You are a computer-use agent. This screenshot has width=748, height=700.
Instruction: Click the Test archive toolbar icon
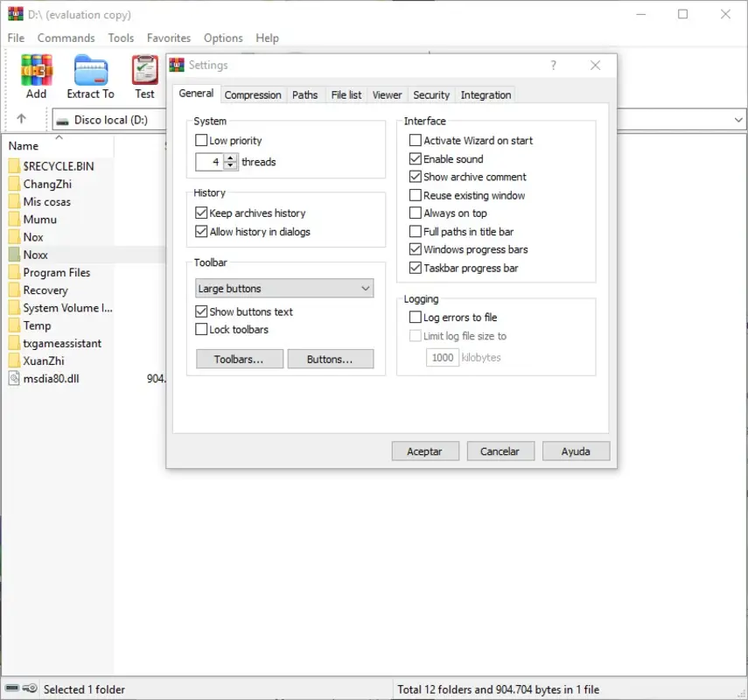(x=144, y=70)
